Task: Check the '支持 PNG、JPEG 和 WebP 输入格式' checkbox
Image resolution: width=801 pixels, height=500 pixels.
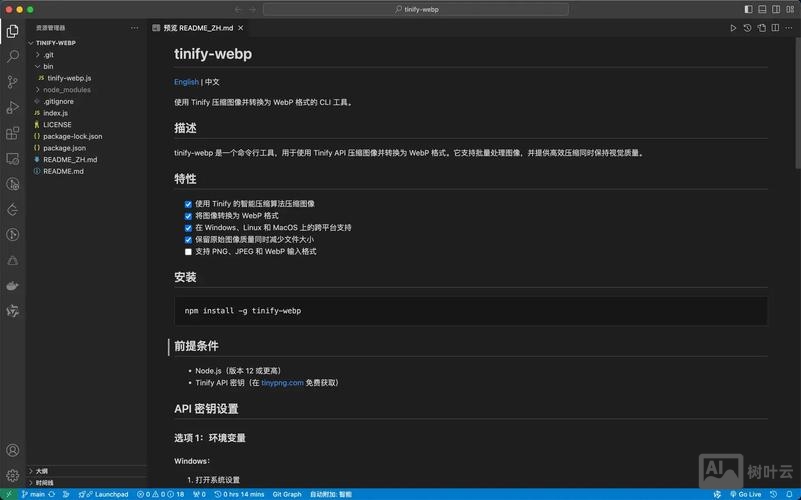Action: pos(188,252)
